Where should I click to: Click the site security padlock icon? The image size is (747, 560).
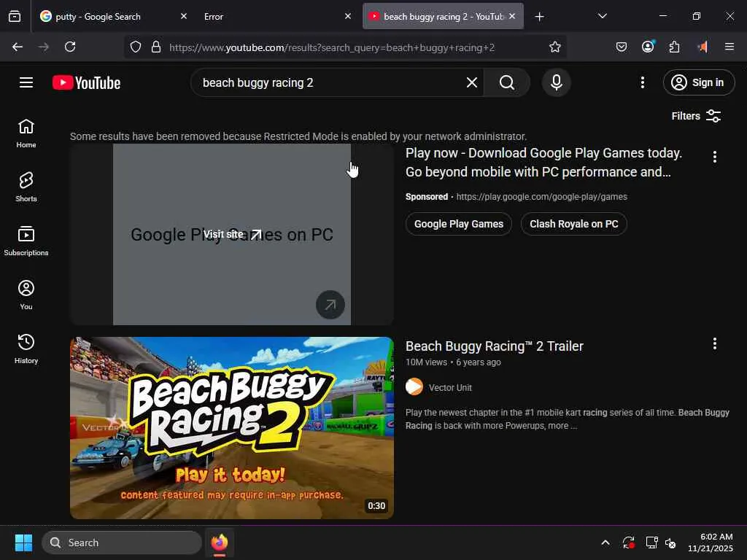[x=156, y=47]
